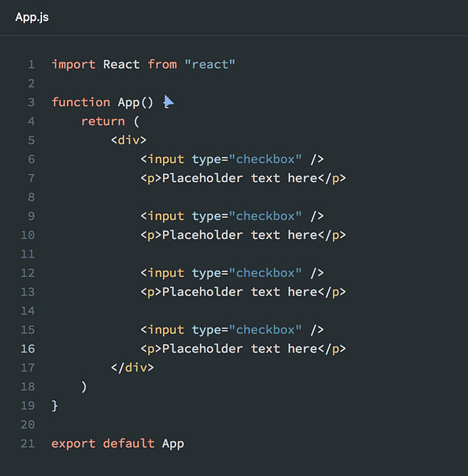
Task: Click the closing div tag on line 17
Action: (133, 368)
